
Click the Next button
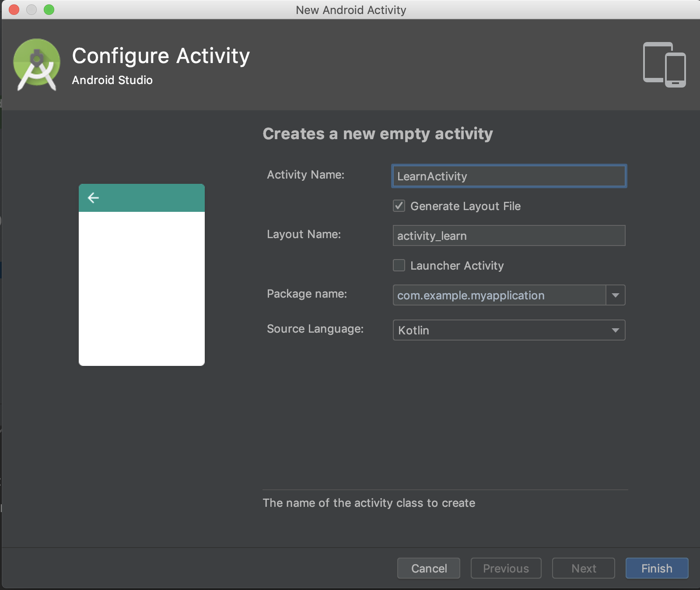click(x=584, y=568)
